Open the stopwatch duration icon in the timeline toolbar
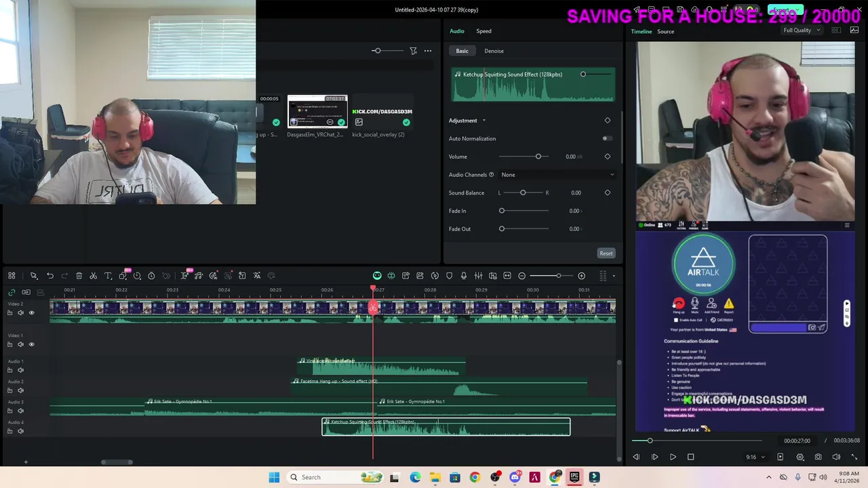Screen dimensions: 868x488 (151, 276)
